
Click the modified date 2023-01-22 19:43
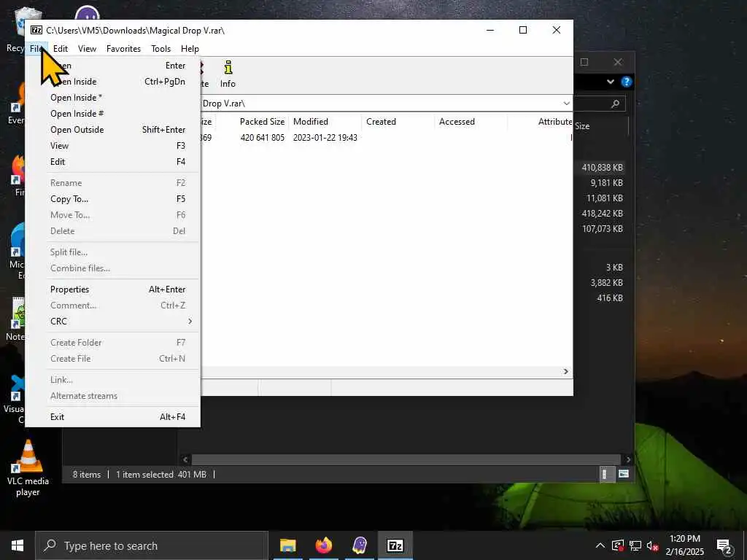[325, 138]
